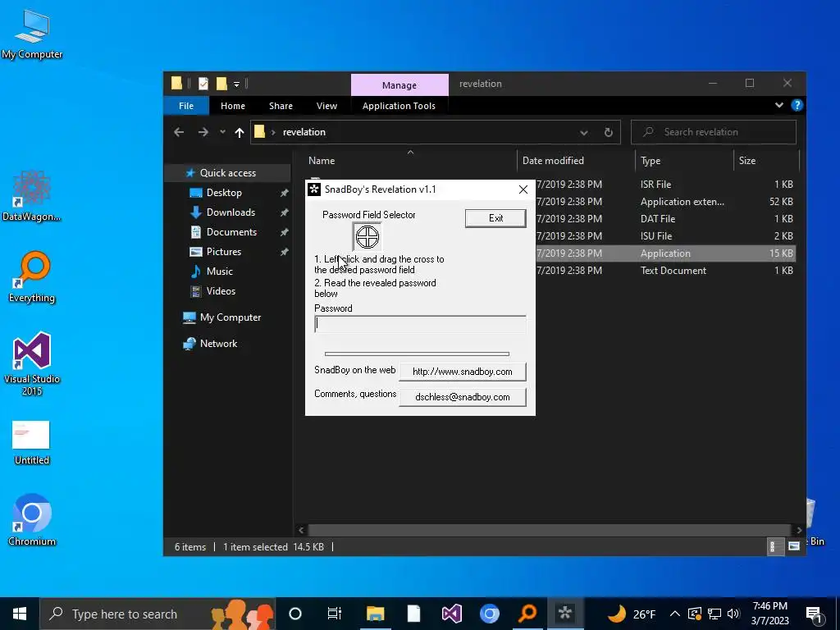This screenshot has width=840, height=630.
Task: Open the recent locations dropdown arrow
Action: point(222,132)
